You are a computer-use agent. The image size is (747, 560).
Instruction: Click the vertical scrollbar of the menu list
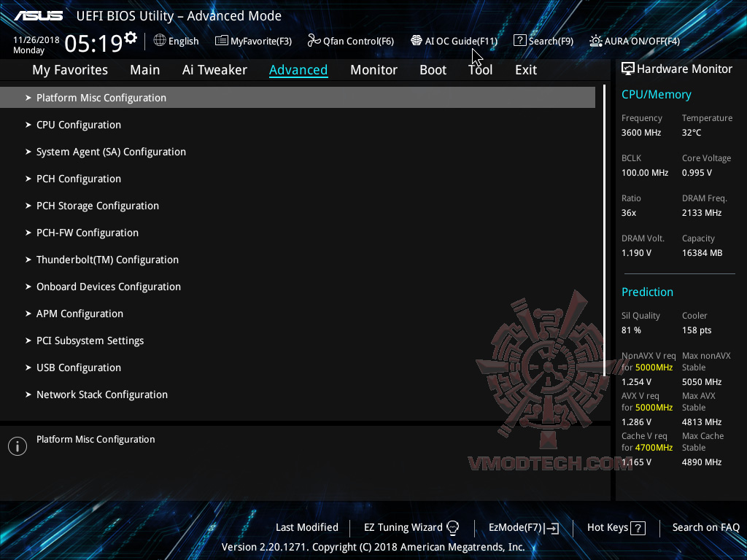[x=605, y=230]
